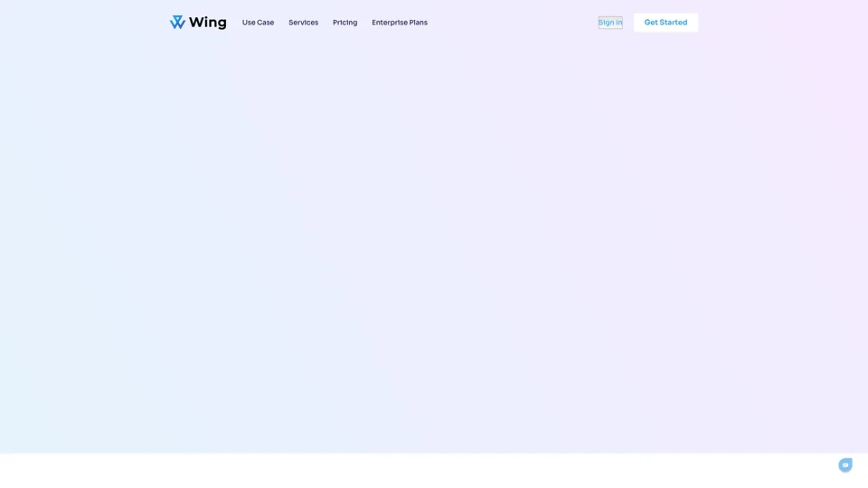This screenshot has height=488, width=868.
Task: Open the Services menu
Action: (304, 23)
